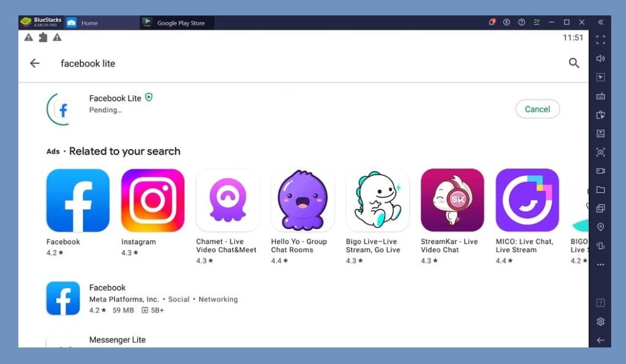This screenshot has height=364, width=626.
Task: Switch to the Google Play Store tab
Action: pyautogui.click(x=177, y=23)
